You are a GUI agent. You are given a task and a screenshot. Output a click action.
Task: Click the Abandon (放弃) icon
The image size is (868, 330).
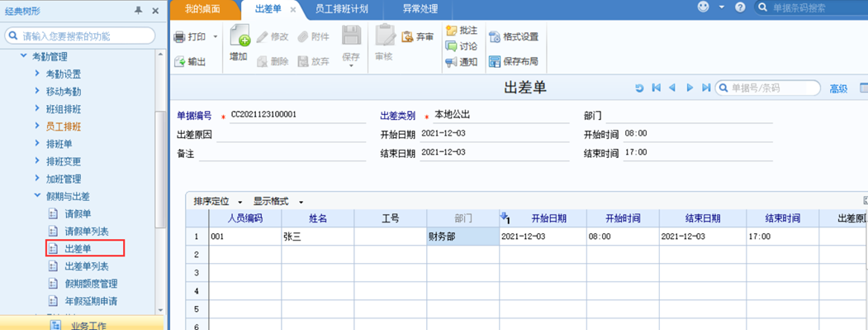(303, 61)
